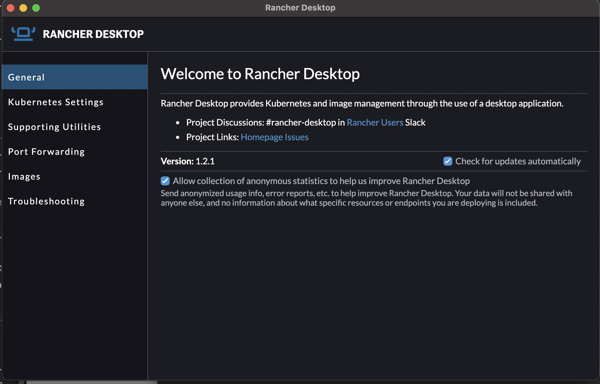
Task: Click the '#rancher-desktop' project discussions text
Action: click(x=301, y=122)
